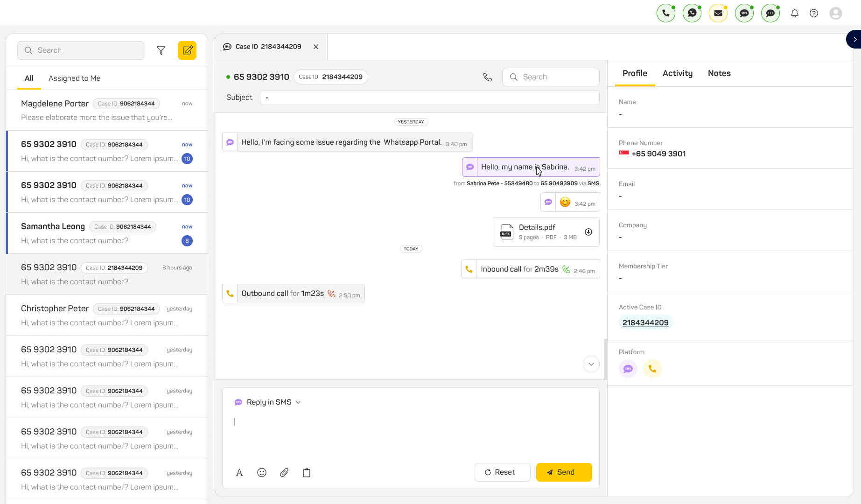Call contact using phone icon in chat header

click(488, 77)
